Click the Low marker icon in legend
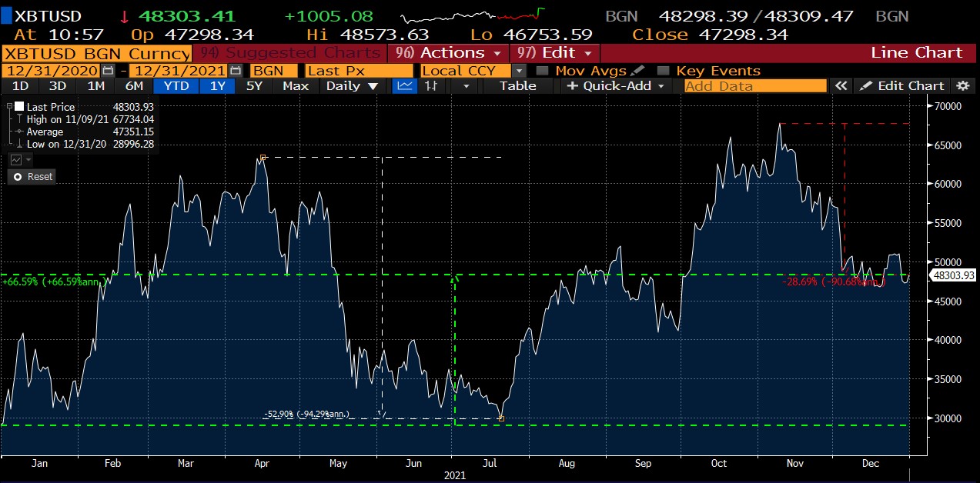Viewport: 980px width, 483px height. coord(18,144)
